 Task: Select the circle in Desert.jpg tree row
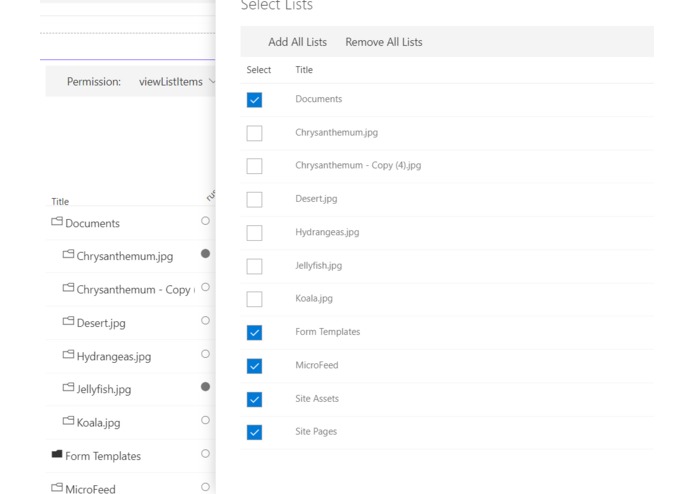tap(205, 320)
